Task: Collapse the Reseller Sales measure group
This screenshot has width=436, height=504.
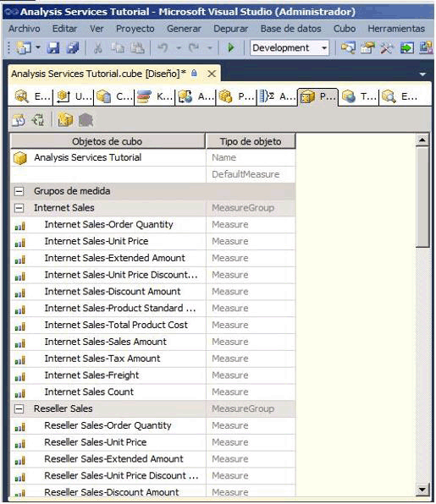Action: [19, 408]
